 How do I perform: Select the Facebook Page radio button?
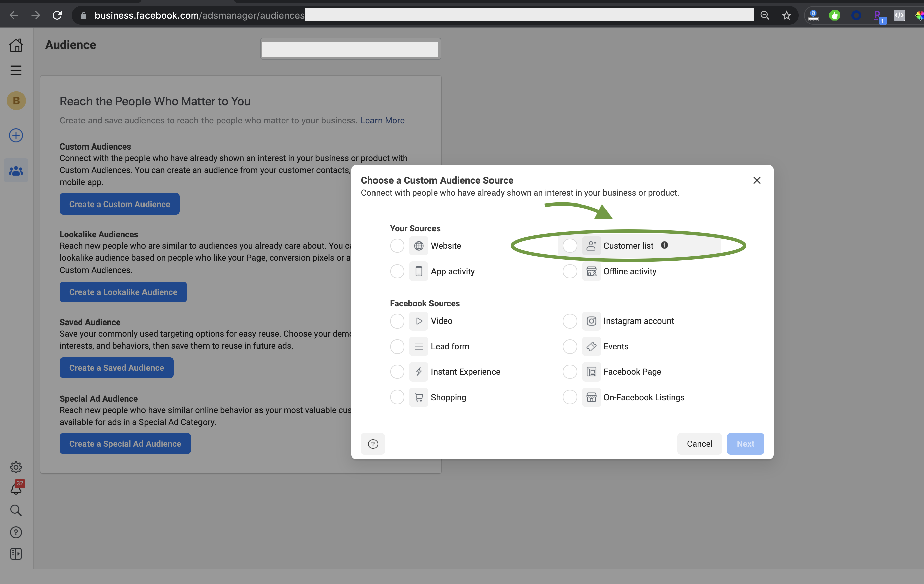pos(570,372)
